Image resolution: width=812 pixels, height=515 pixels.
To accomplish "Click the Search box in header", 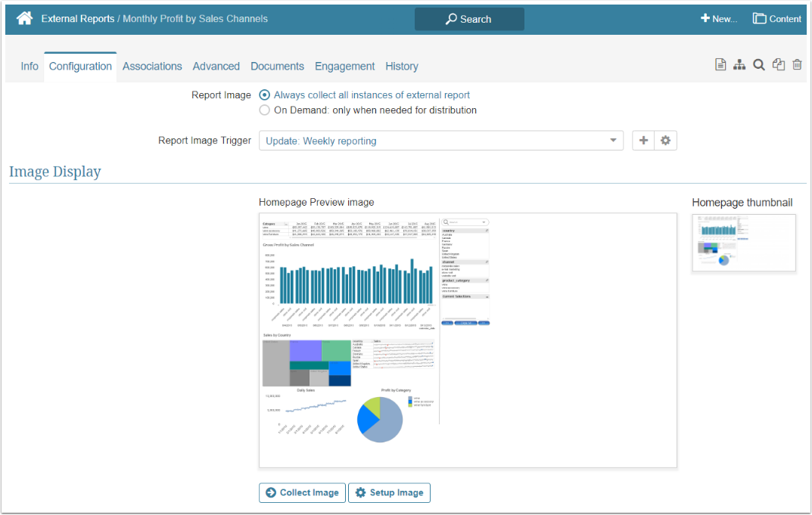I will click(x=469, y=19).
